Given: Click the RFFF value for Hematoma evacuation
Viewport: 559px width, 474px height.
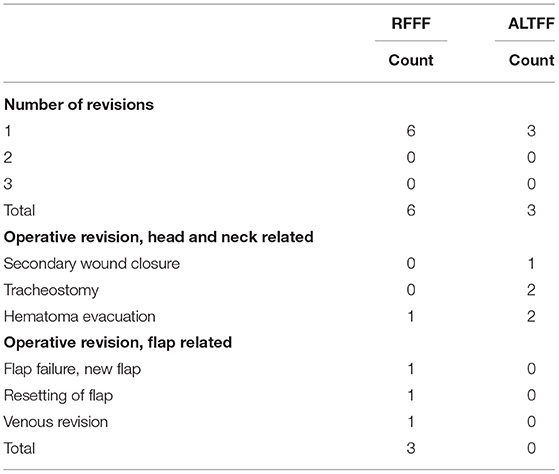Looking at the screenshot, I should (411, 316).
